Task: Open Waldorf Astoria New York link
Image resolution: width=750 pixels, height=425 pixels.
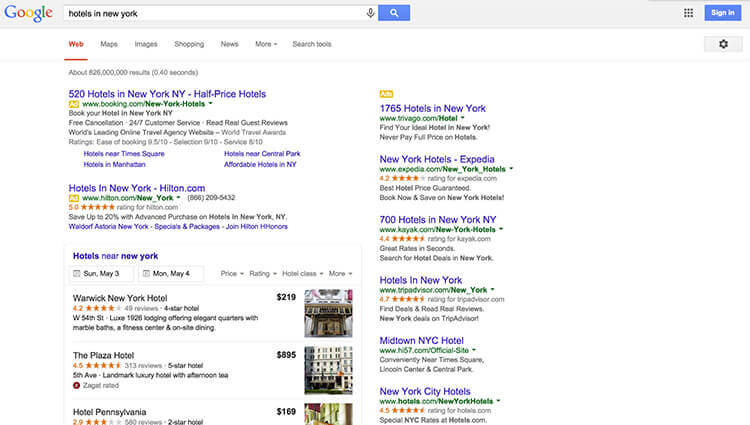Action: click(109, 227)
